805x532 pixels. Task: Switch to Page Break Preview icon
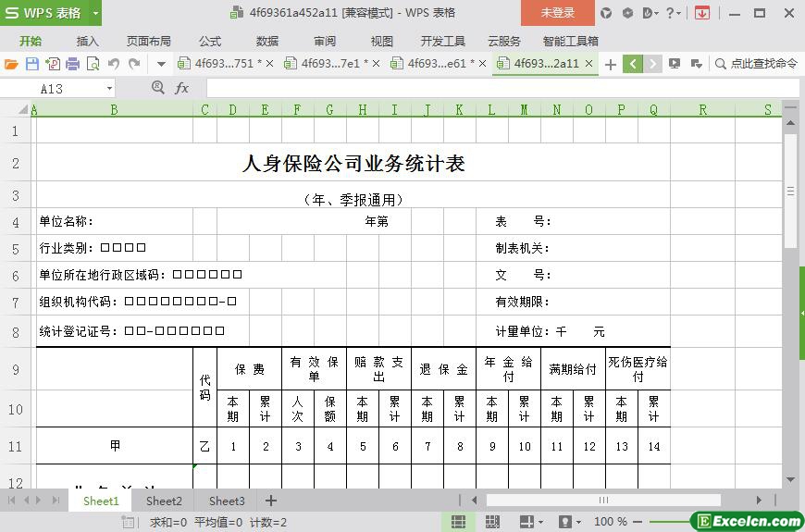tap(492, 522)
